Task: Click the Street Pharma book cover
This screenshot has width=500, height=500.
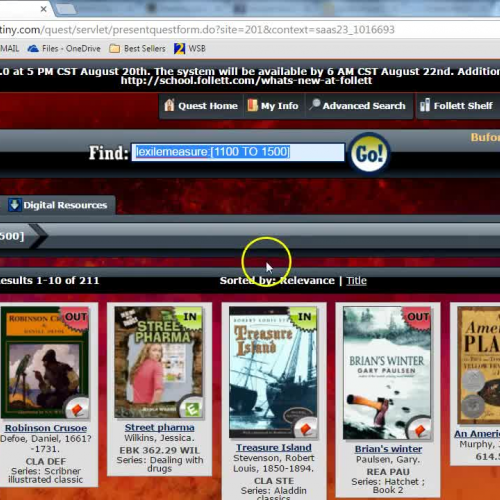Action: [159, 362]
